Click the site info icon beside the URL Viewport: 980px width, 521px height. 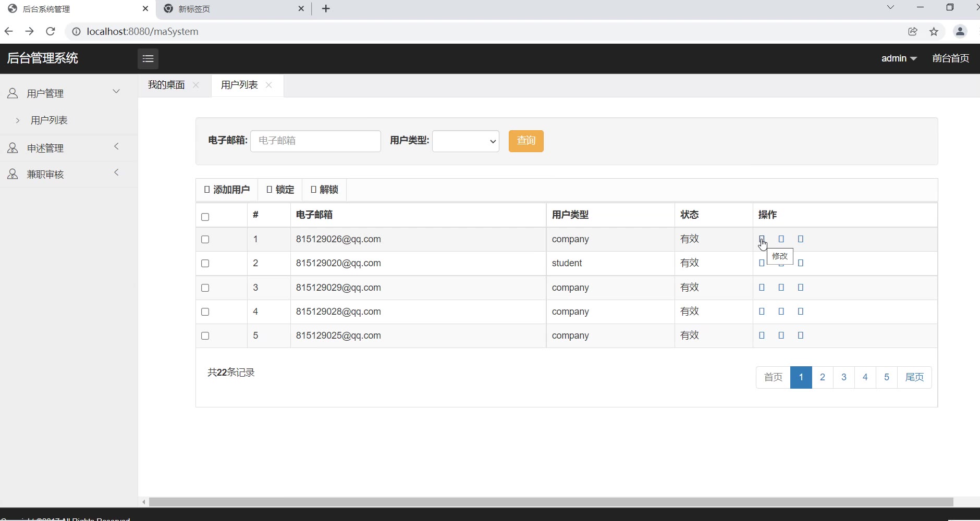76,32
